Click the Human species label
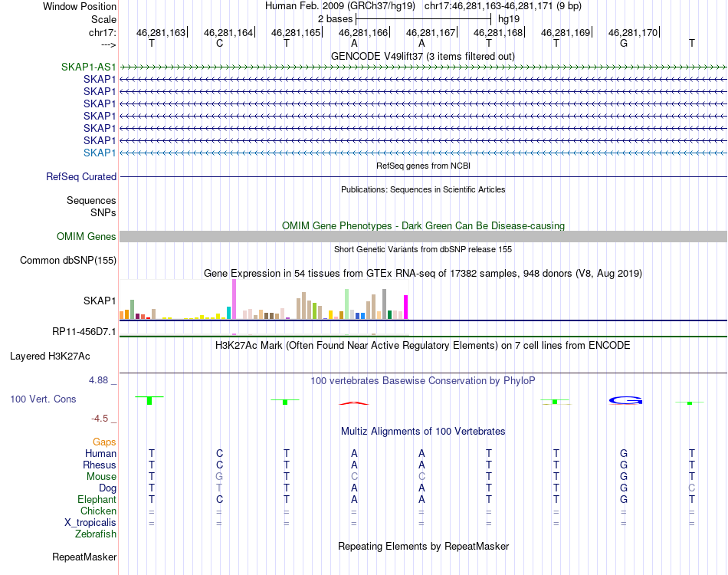 pos(100,453)
